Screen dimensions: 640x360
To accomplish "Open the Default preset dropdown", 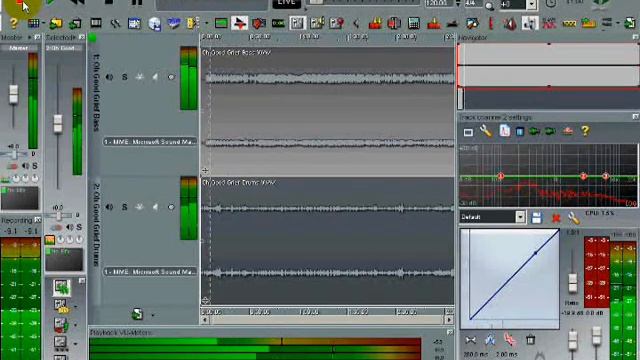I will (x=520, y=217).
